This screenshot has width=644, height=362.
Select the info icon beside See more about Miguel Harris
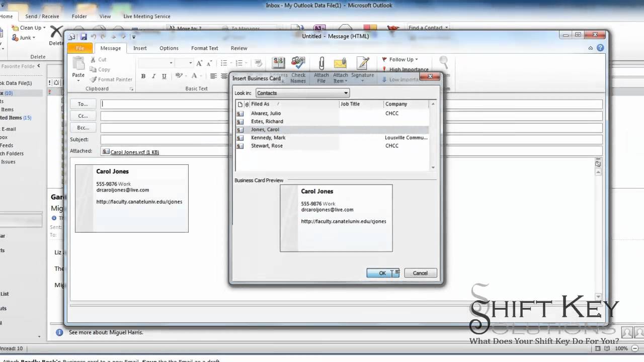(x=59, y=332)
